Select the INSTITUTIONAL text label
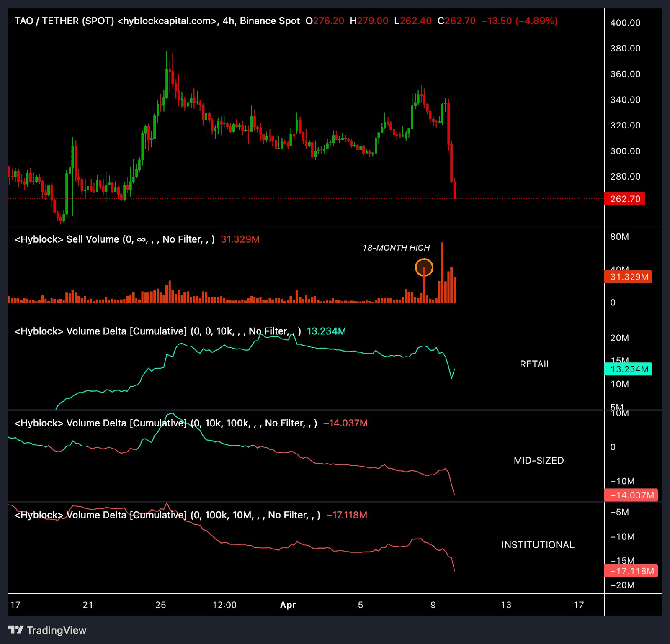Screen dimensions: 670x644 (x=538, y=544)
